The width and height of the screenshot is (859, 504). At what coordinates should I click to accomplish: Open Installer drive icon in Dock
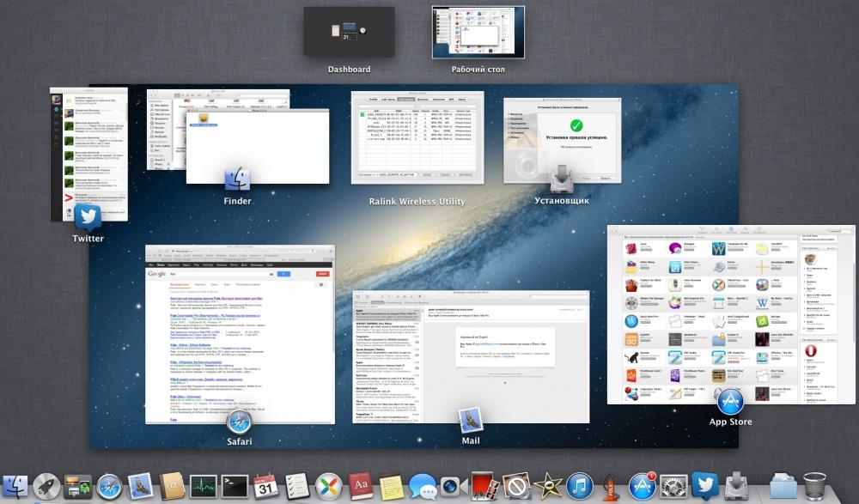tap(736, 487)
